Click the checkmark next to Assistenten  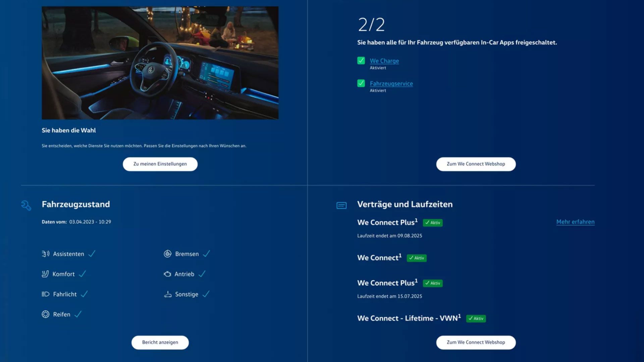point(92,254)
